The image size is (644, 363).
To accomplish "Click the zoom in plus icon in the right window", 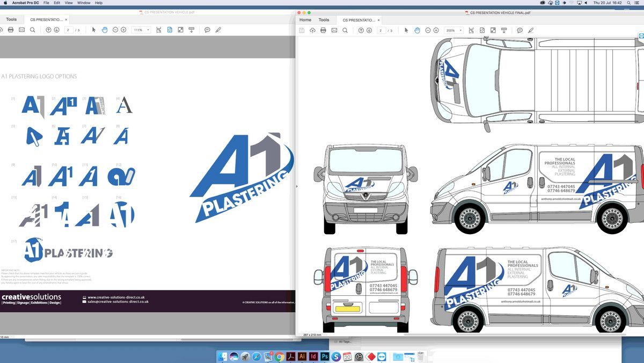I will pyautogui.click(x=436, y=31).
